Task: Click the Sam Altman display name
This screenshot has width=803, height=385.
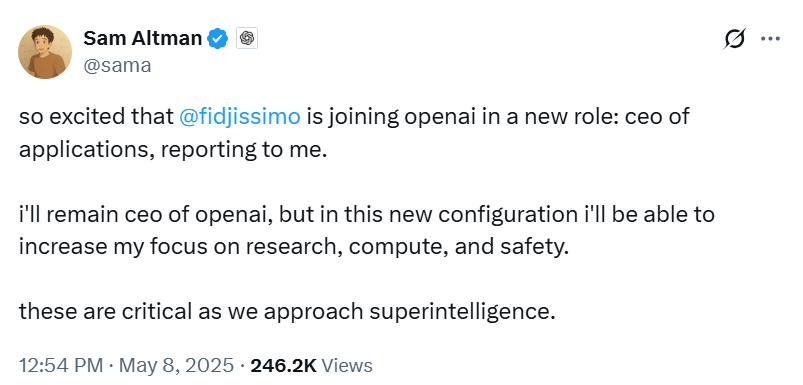Action: point(143,38)
